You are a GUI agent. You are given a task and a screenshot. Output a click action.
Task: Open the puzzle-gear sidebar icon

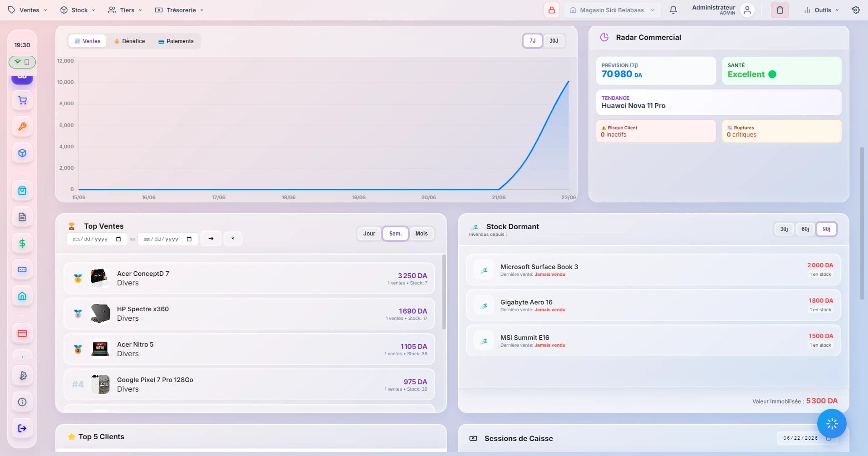(22, 376)
